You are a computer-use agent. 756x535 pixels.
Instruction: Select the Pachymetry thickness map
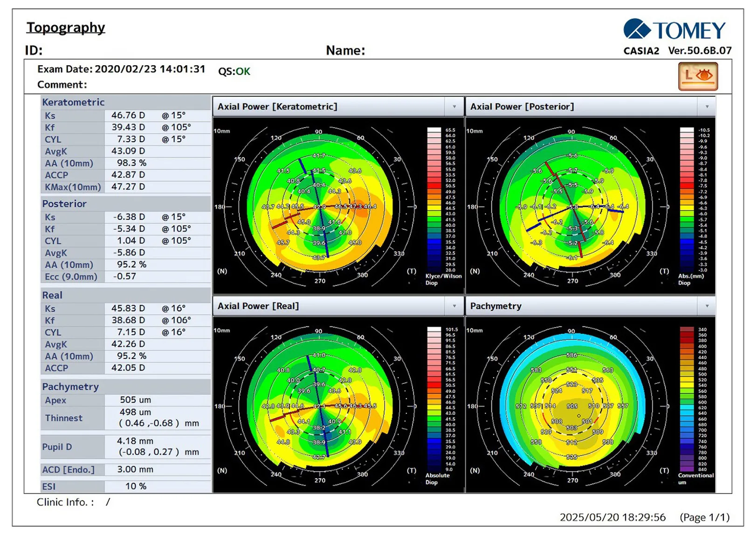click(572, 405)
